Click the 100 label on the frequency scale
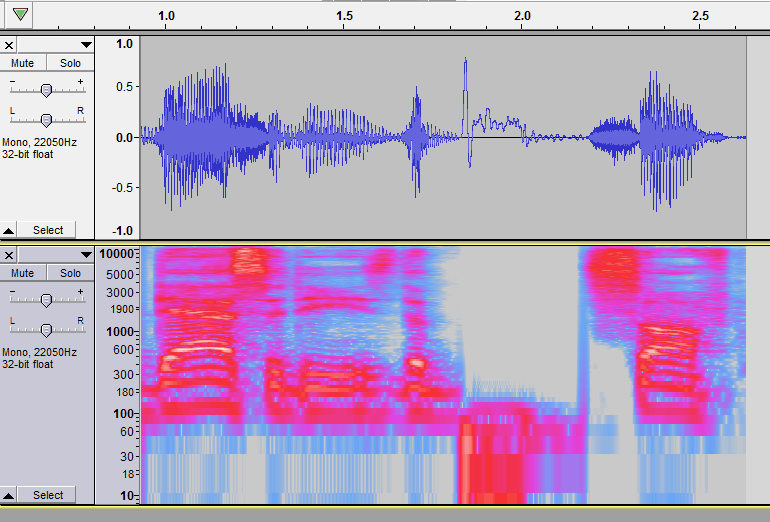The width and height of the screenshot is (770, 522). click(123, 414)
